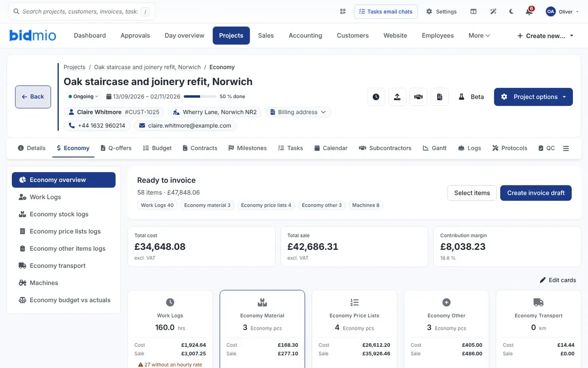588x368 pixels.
Task: Click the magic wand icon
Action: (493, 11)
